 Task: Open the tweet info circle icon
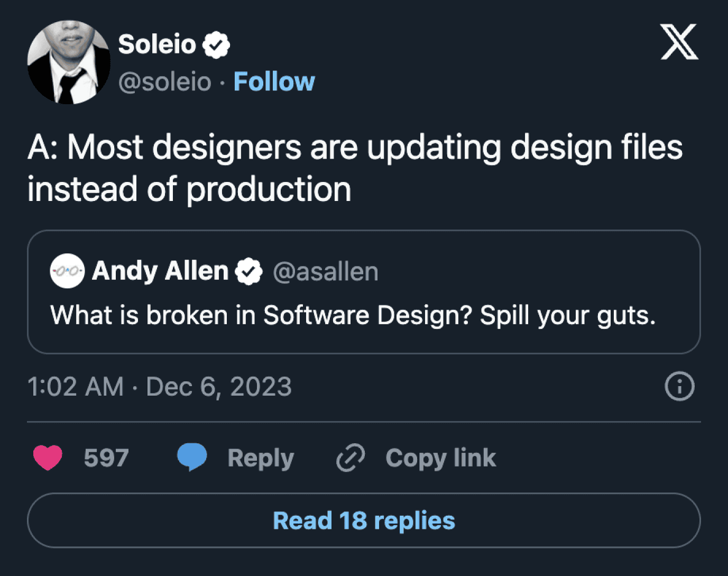679,387
